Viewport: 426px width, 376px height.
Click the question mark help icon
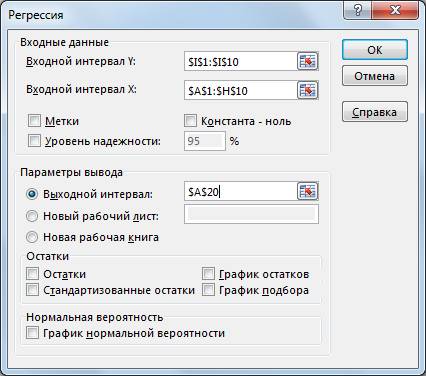358,10
